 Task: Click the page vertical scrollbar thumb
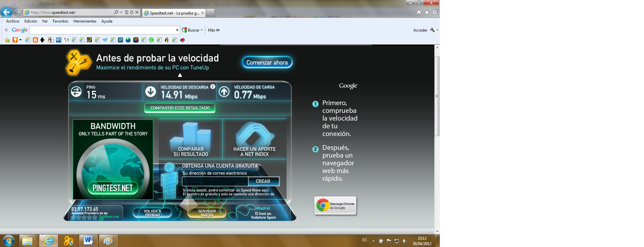click(437, 96)
